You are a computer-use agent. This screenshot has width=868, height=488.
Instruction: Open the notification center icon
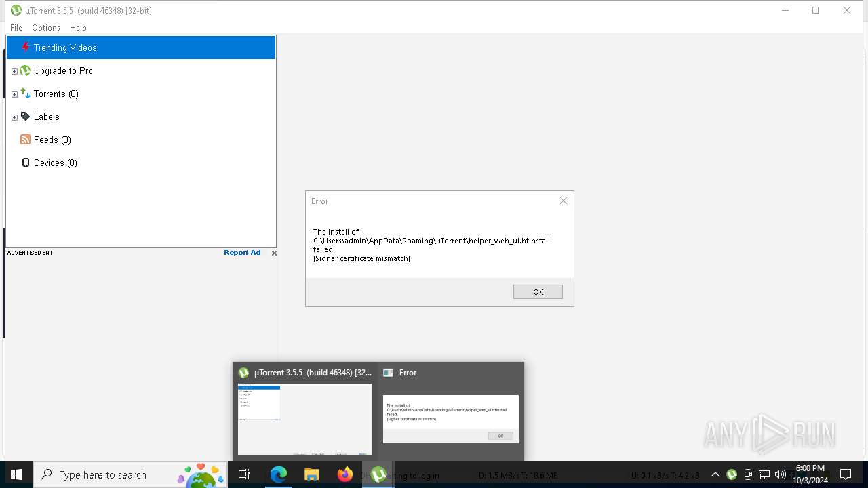(846, 474)
